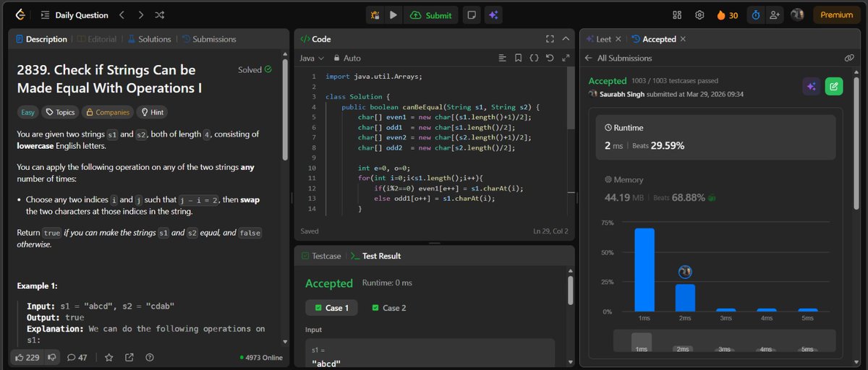868x370 pixels.
Task: Move the chart range slider handle at 1ms
Action: click(641, 342)
